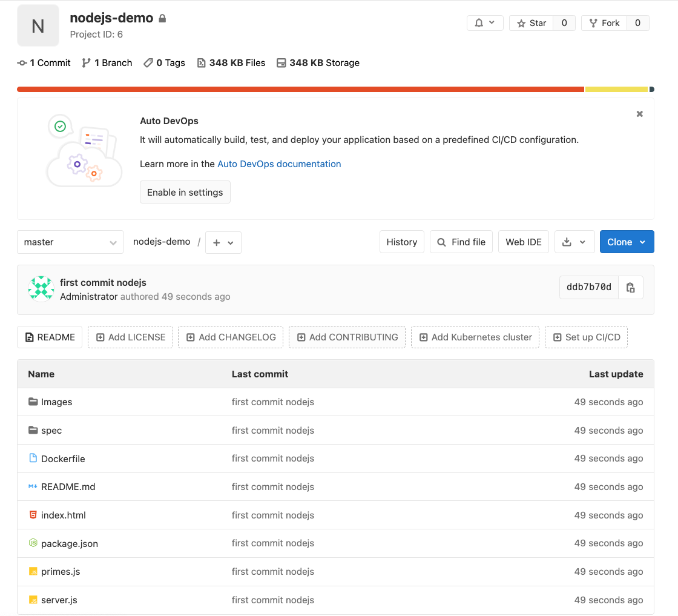678x616 pixels.
Task: Click the spec folder icon
Action: coord(33,430)
